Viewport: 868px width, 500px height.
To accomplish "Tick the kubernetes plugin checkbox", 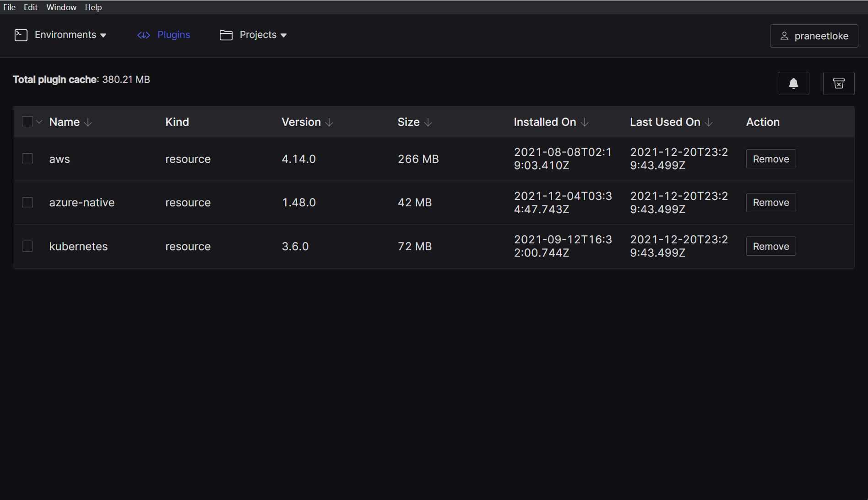I will [x=27, y=246].
